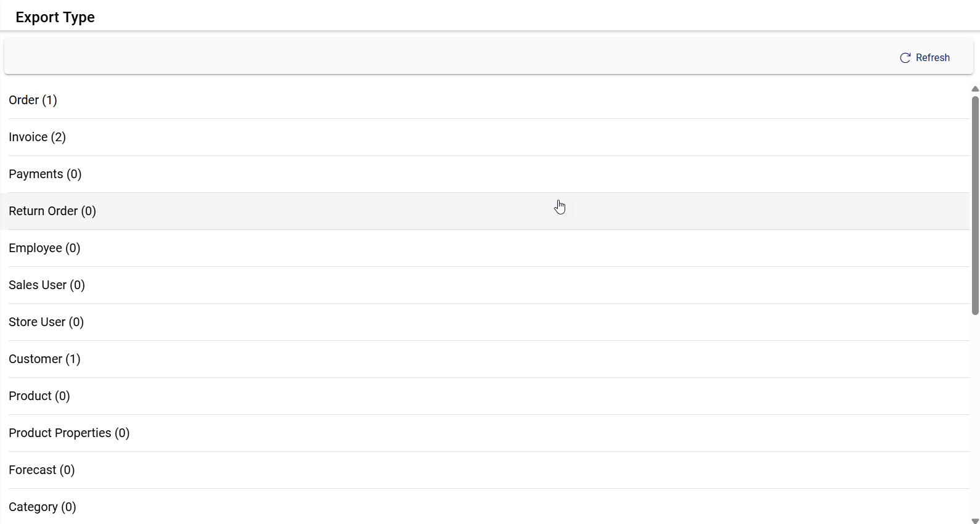Click the empty toolbar area beside Refresh

click(x=431, y=57)
